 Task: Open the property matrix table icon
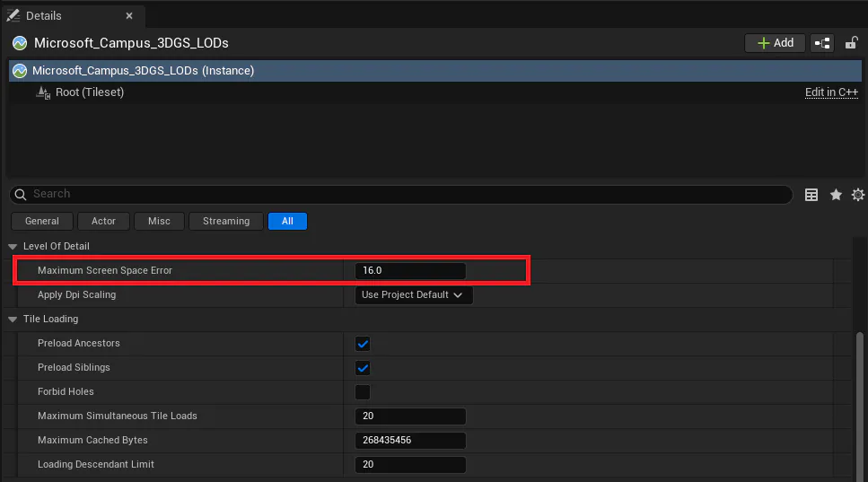pos(811,195)
